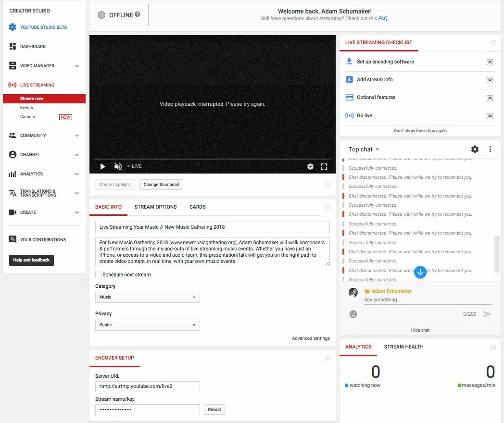Switch to the Stream Health tab
Image resolution: width=504 pixels, height=423 pixels.
[x=403, y=347]
